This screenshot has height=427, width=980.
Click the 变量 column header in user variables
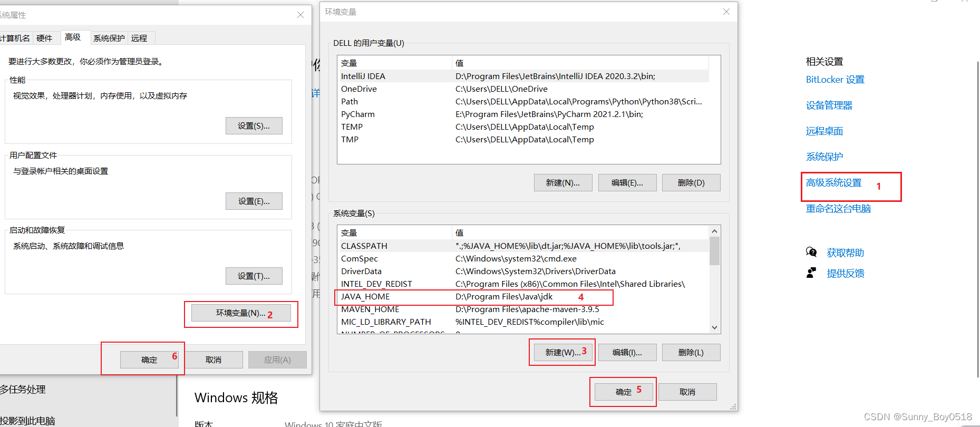[x=394, y=63]
